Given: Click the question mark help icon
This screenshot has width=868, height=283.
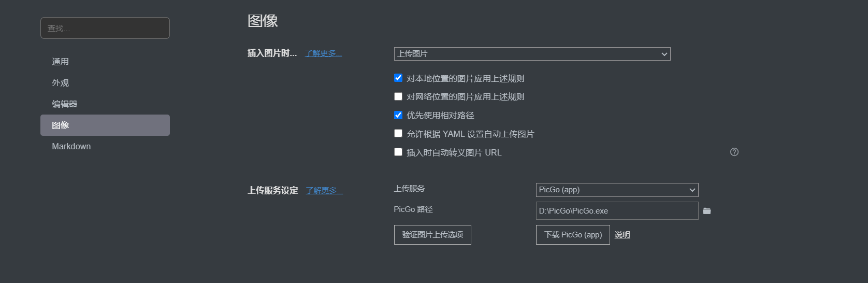Looking at the screenshot, I should 734,152.
